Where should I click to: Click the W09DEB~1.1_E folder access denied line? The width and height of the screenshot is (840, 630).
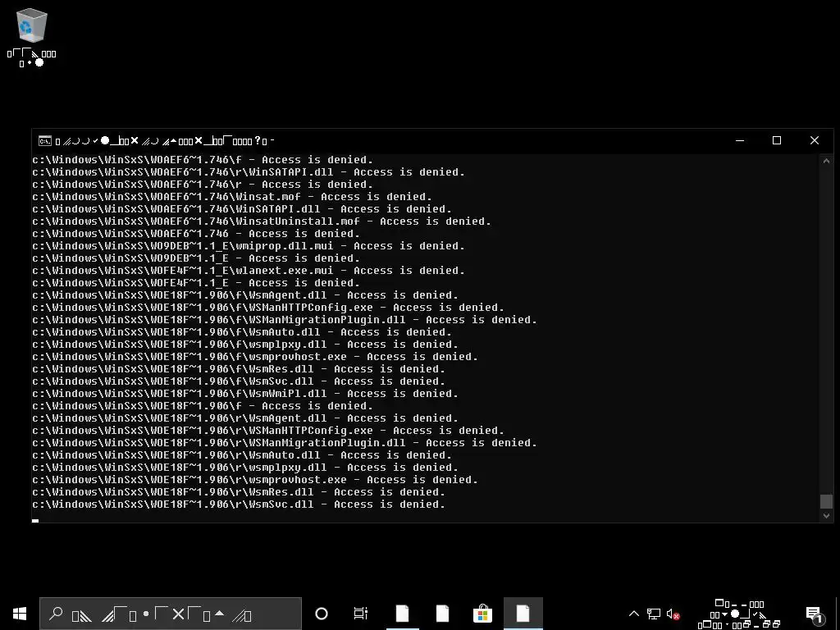(x=196, y=258)
